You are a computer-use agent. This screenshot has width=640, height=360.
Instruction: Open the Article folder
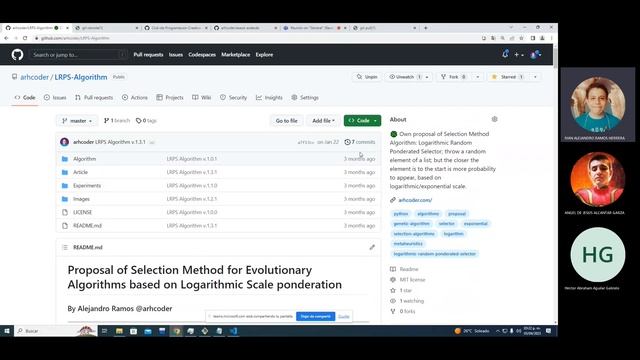pyautogui.click(x=80, y=172)
